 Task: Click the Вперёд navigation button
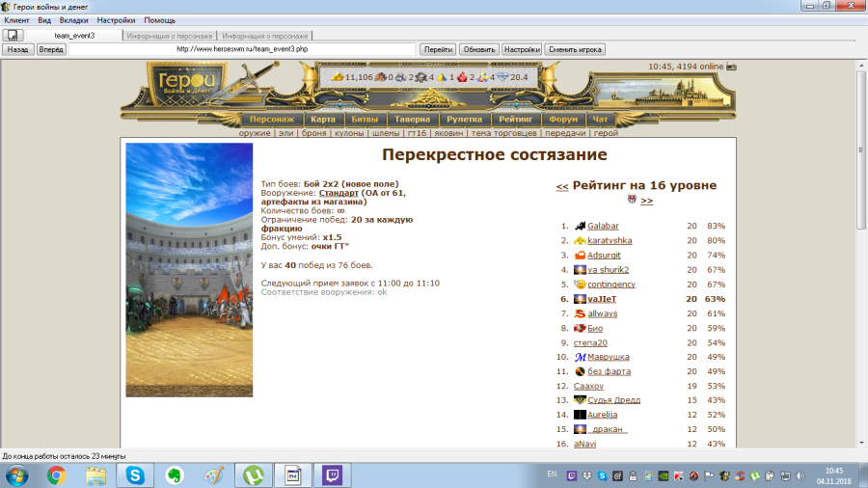(51, 50)
